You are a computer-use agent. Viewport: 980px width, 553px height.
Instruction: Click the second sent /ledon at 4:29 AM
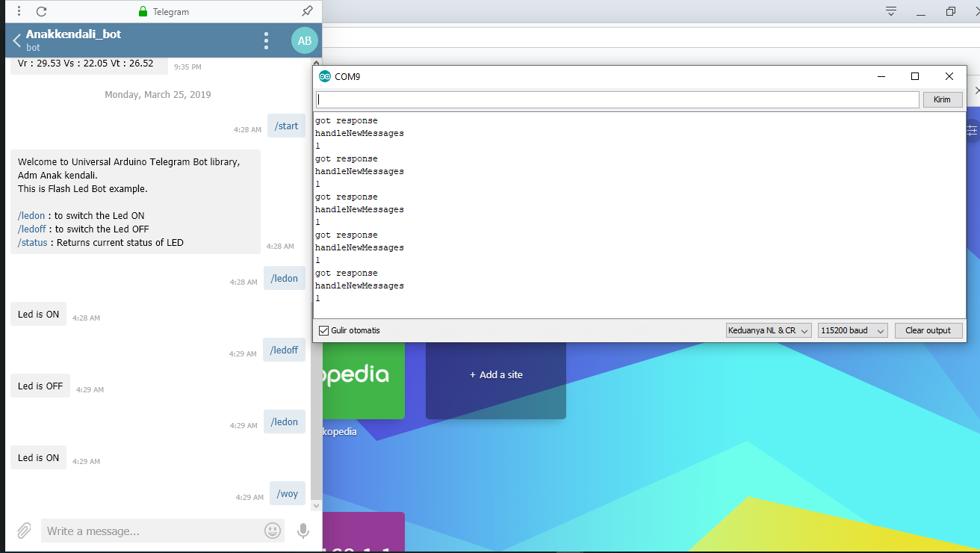point(285,421)
